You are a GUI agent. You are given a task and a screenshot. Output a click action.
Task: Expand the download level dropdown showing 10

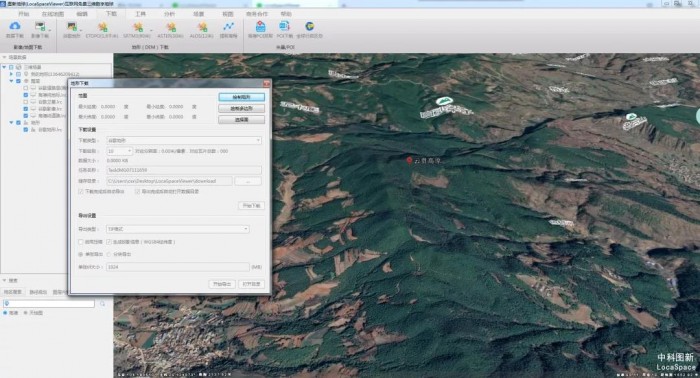pyautogui.click(x=119, y=151)
